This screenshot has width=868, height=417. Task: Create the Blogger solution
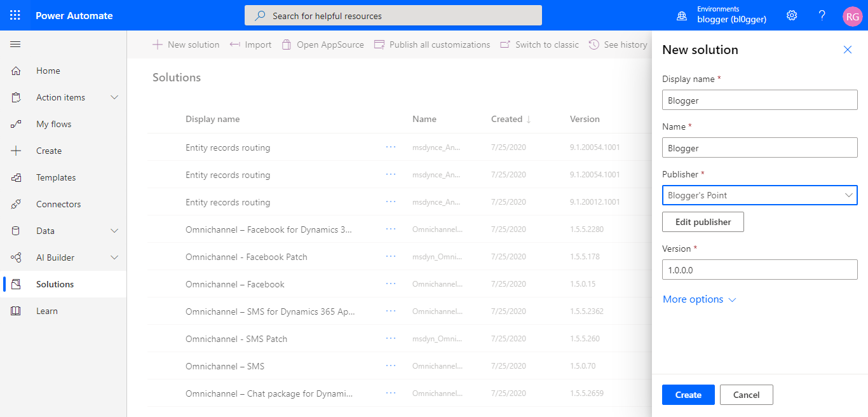coord(688,394)
